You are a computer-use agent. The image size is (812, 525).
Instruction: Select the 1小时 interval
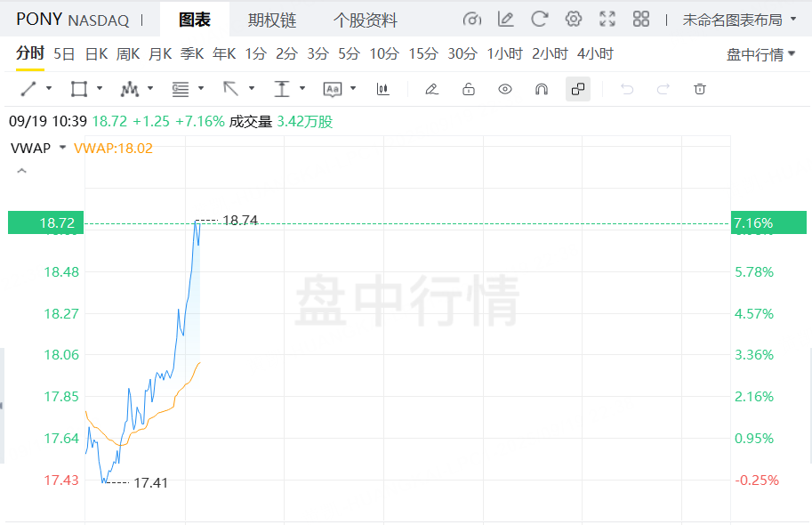[505, 54]
